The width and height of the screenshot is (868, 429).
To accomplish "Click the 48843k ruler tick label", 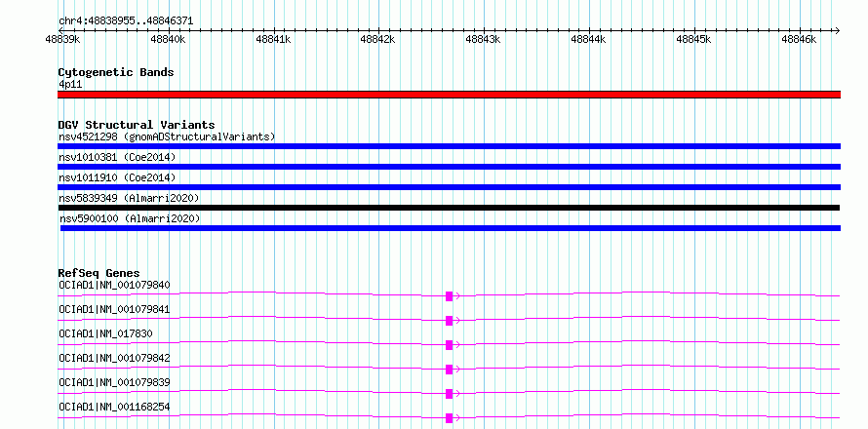I will (484, 39).
